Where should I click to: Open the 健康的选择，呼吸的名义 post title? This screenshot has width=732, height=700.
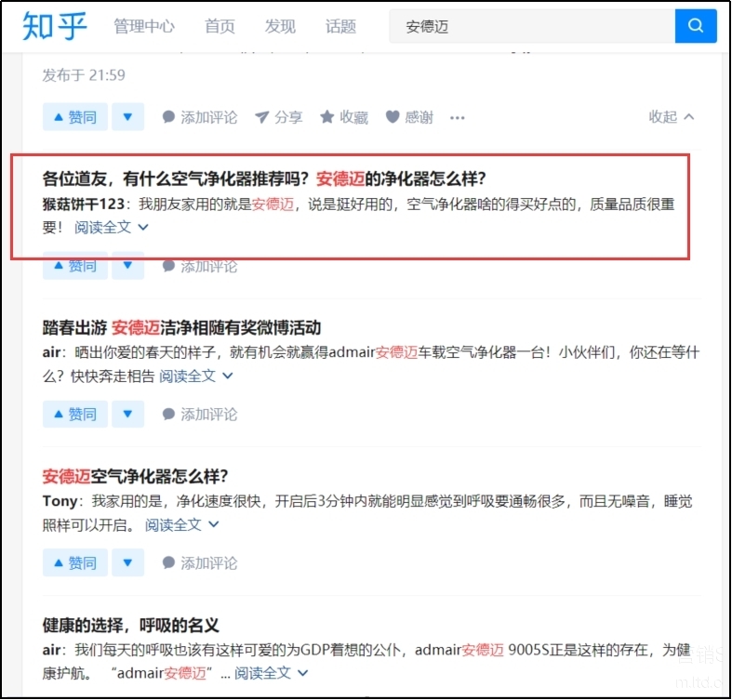[130, 625]
